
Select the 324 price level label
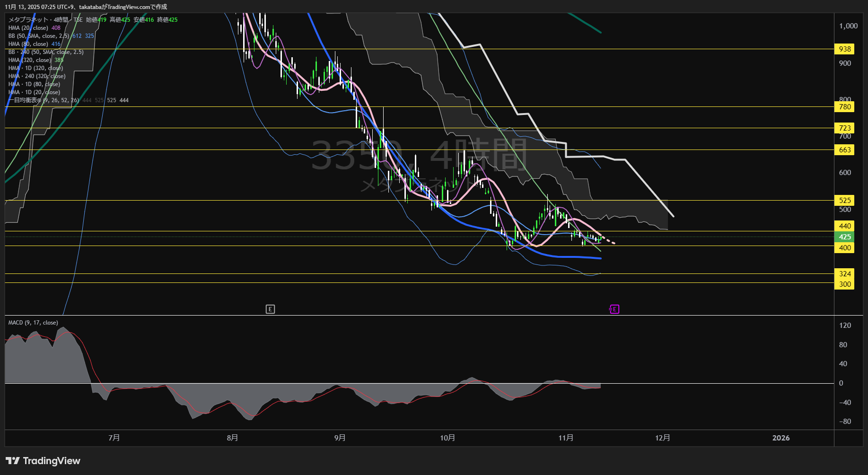(844, 274)
